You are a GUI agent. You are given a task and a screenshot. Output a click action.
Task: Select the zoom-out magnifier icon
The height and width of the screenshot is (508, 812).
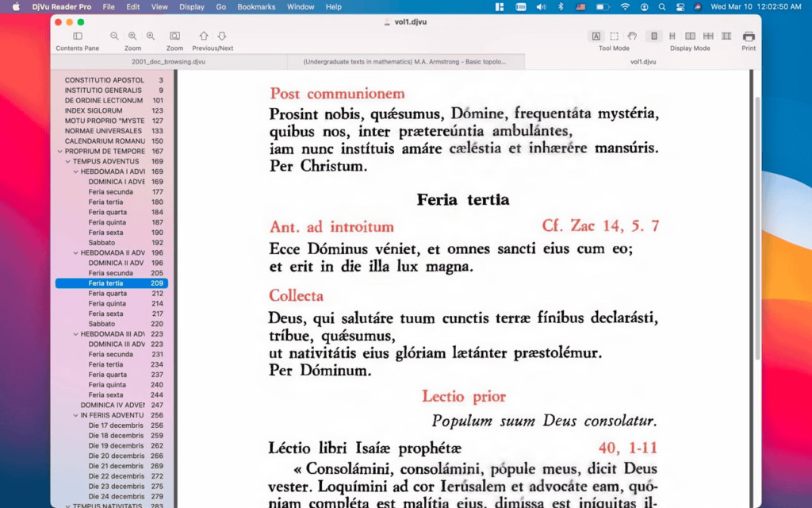[x=114, y=36]
